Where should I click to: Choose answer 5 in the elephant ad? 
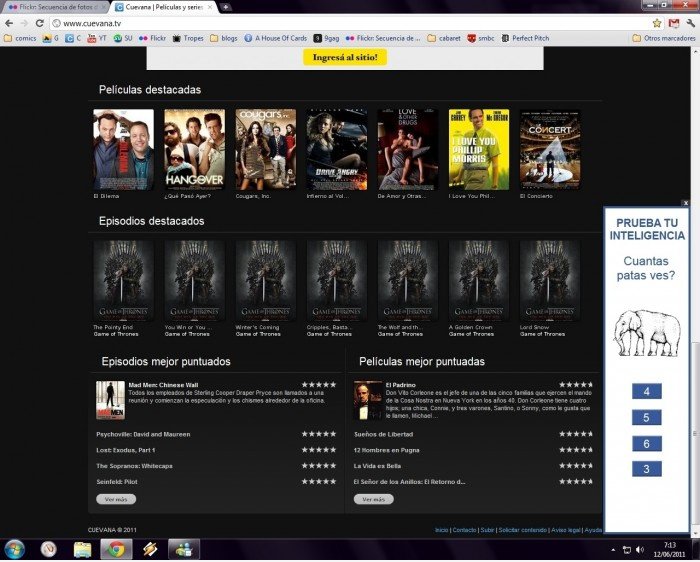[646, 417]
